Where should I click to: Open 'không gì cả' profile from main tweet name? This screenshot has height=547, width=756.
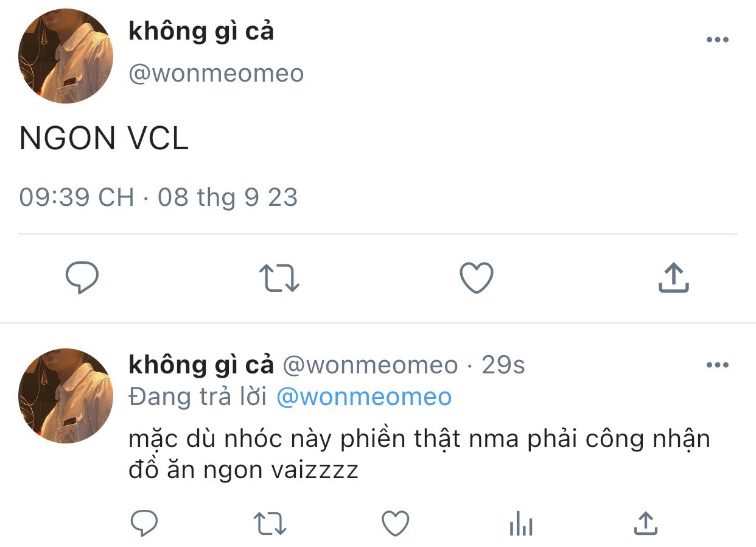coord(201,32)
